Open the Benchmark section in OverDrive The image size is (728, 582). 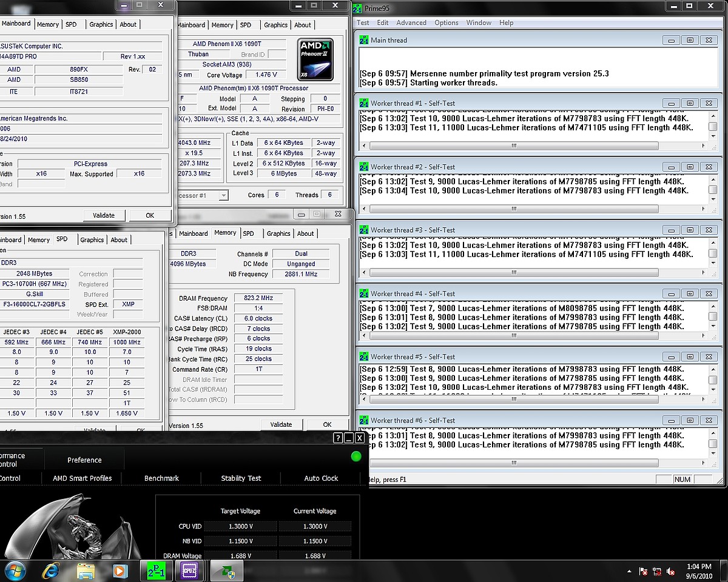tap(161, 478)
